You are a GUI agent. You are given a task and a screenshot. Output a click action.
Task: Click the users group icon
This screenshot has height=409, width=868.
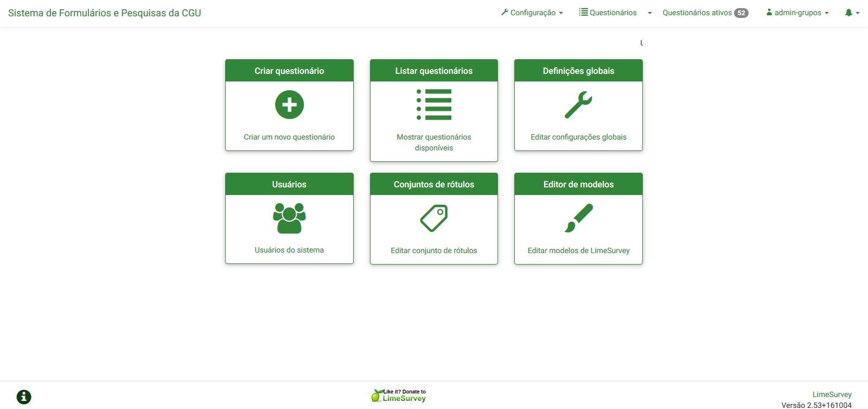click(x=289, y=218)
